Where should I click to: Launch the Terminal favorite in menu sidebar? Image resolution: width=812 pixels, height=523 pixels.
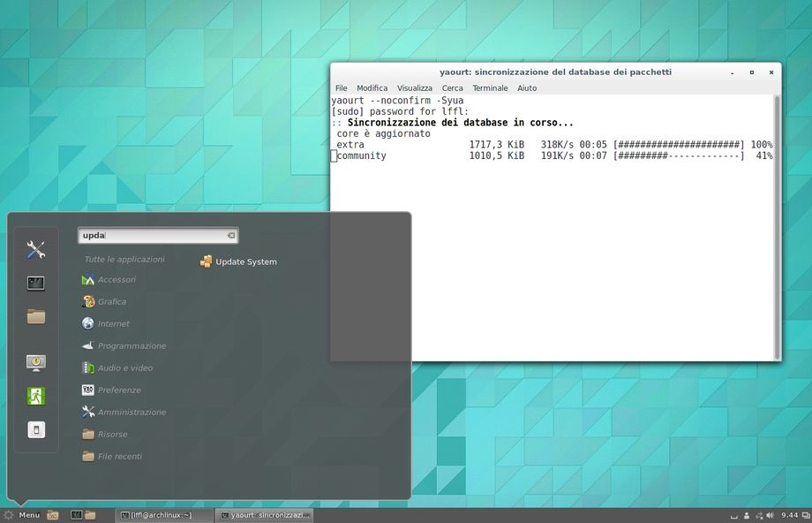(x=35, y=284)
